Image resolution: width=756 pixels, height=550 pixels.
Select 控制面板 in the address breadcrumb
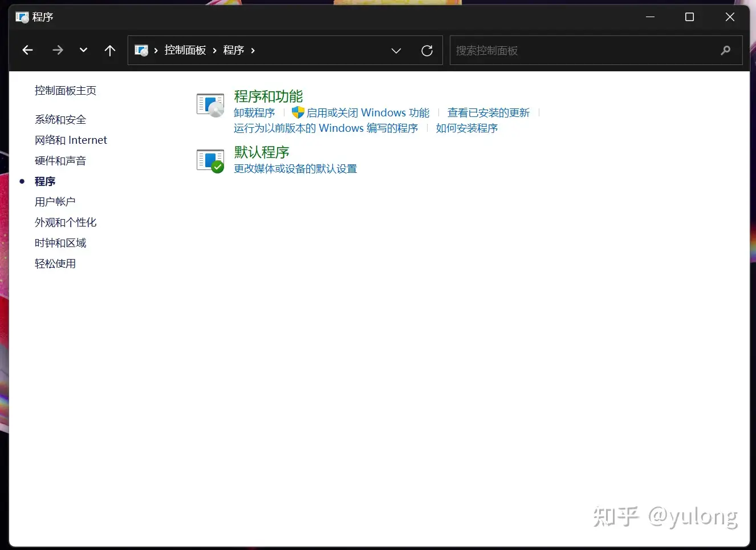click(x=185, y=50)
